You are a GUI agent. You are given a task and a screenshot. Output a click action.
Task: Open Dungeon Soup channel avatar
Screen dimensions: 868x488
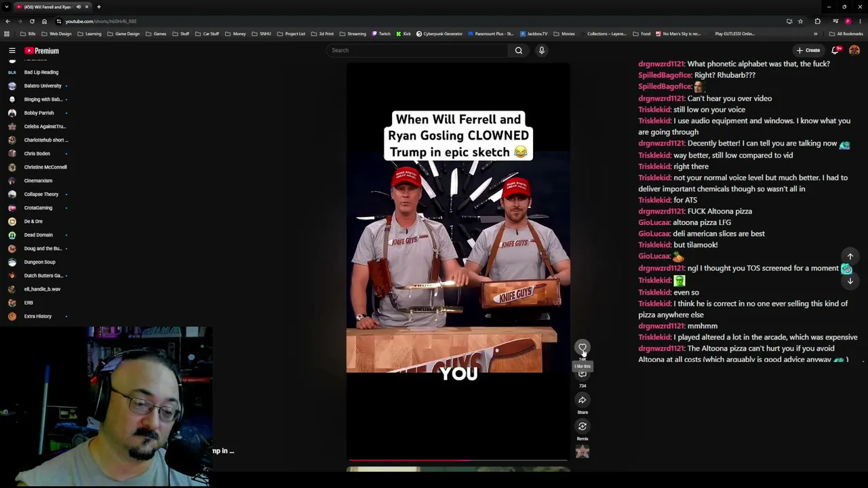(x=12, y=262)
